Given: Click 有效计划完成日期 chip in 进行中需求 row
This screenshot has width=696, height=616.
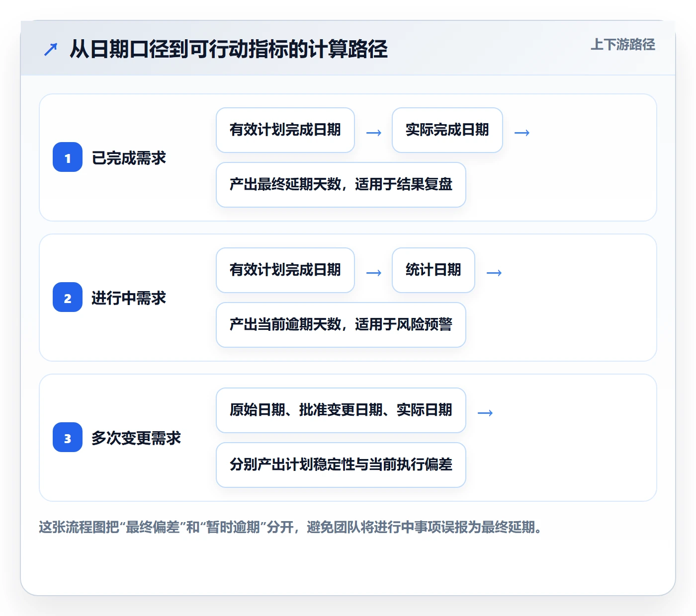Looking at the screenshot, I should pyautogui.click(x=285, y=270).
